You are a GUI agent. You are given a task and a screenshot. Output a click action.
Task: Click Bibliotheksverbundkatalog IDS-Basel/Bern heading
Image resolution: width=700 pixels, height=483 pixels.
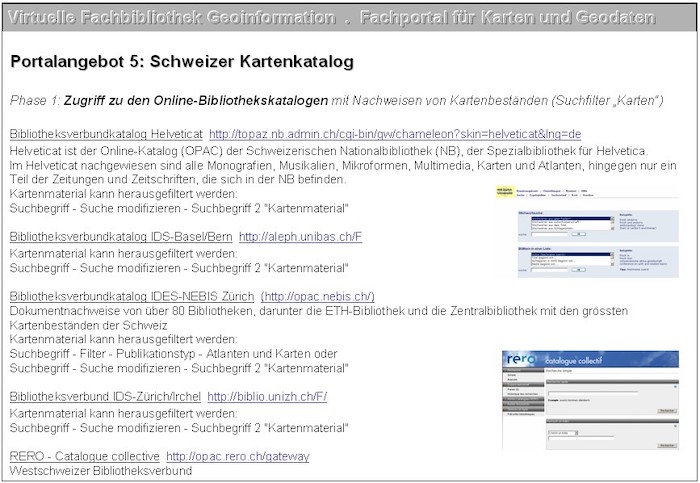[x=121, y=237]
